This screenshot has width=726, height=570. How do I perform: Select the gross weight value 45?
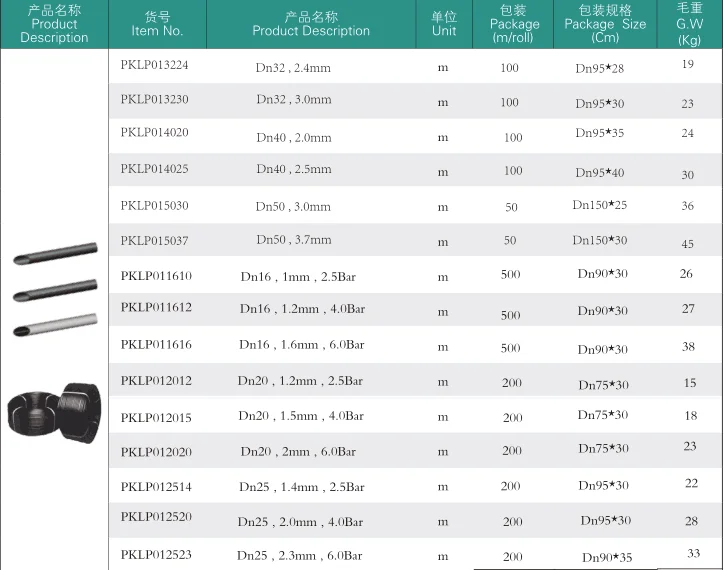tap(688, 244)
